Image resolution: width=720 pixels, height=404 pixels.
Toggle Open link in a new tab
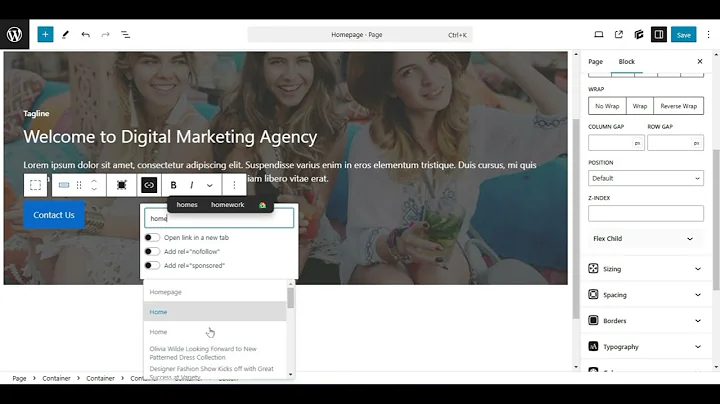click(x=152, y=237)
